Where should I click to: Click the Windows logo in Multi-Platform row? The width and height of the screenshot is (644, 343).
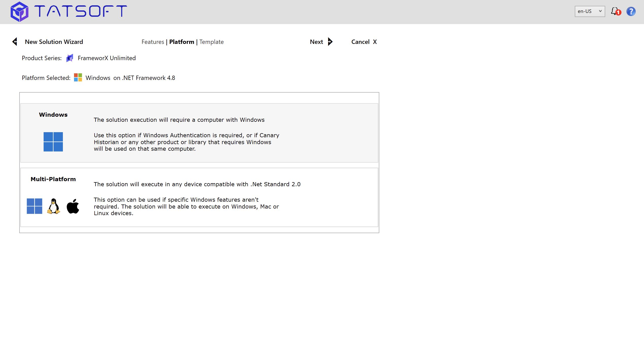point(34,206)
